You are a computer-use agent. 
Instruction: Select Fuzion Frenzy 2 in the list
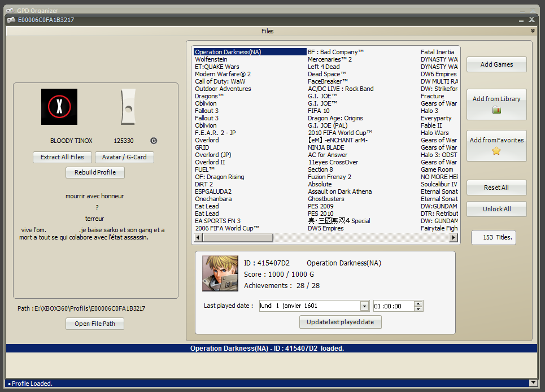(329, 177)
